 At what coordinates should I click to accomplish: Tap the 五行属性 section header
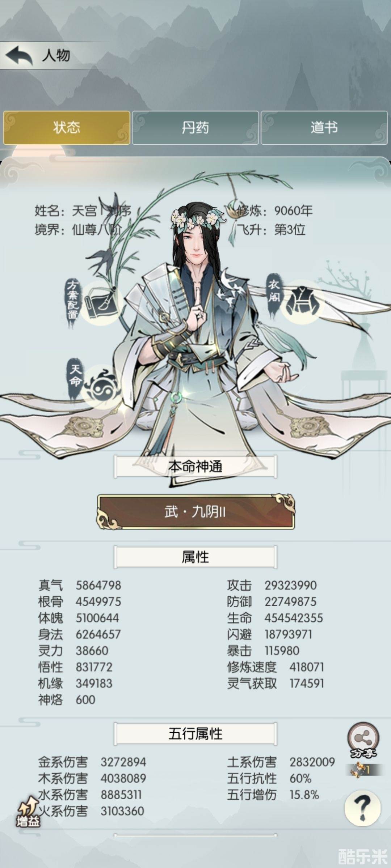click(x=195, y=734)
